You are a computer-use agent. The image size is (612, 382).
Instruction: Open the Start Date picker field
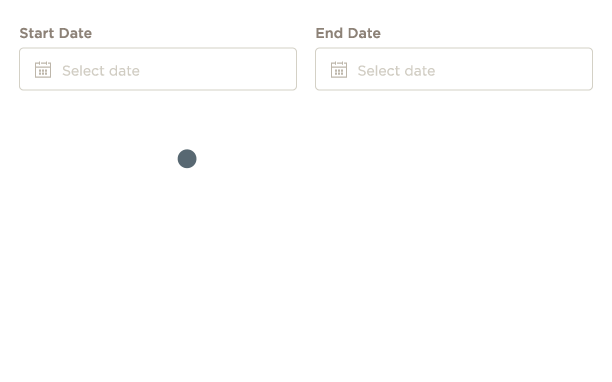click(158, 69)
